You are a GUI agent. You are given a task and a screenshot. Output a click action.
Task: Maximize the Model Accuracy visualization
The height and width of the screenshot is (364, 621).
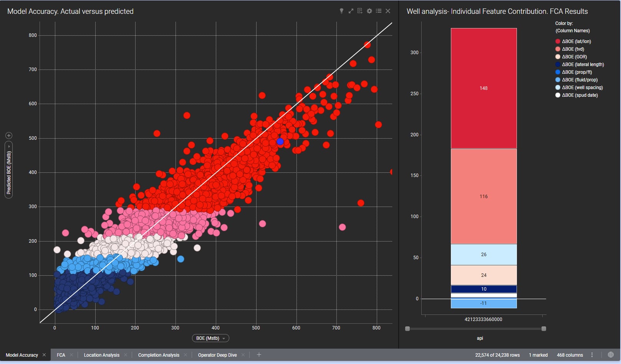click(351, 11)
